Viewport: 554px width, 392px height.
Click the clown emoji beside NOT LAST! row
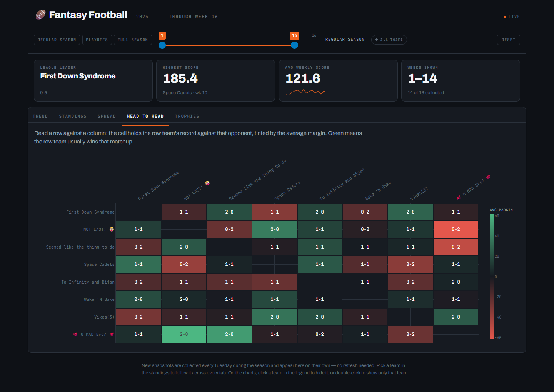click(x=112, y=229)
